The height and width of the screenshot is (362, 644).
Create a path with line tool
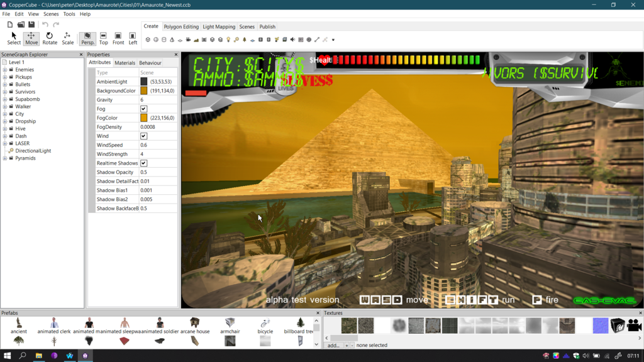point(317,40)
